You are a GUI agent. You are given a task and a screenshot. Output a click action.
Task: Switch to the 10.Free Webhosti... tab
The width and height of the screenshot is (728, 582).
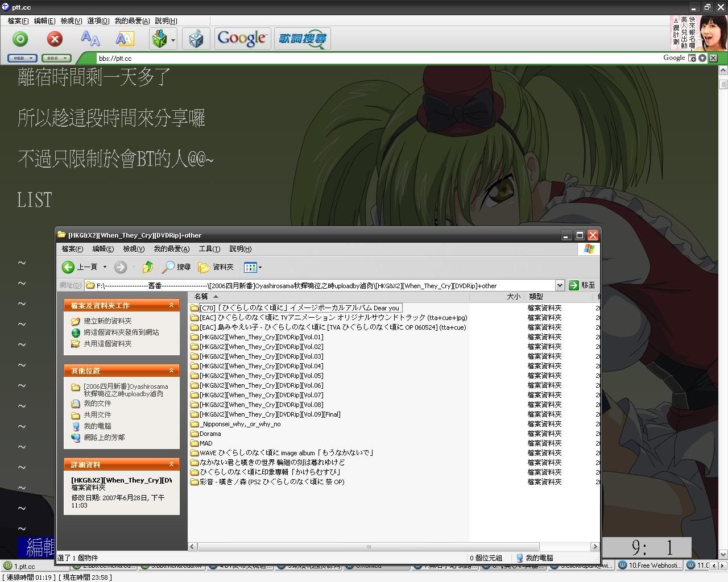point(650,566)
